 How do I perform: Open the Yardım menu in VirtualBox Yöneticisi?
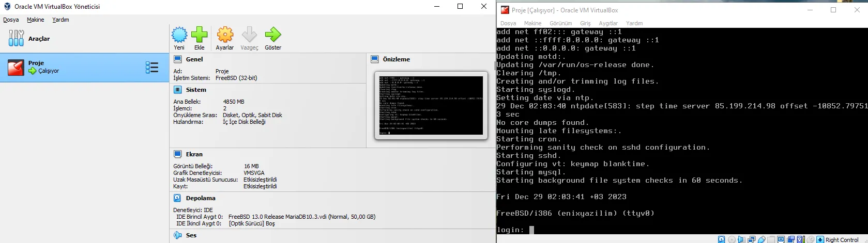(60, 20)
